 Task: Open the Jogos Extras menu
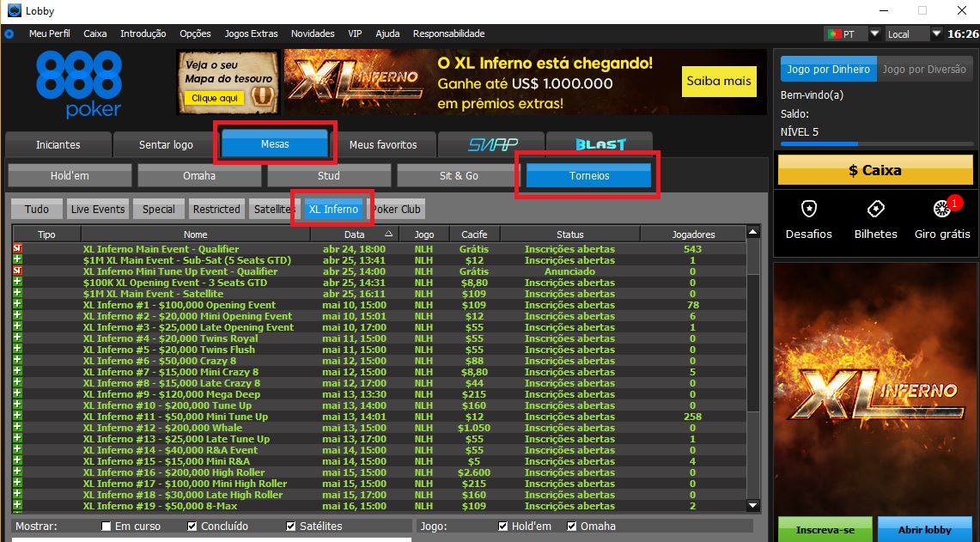coord(252,33)
